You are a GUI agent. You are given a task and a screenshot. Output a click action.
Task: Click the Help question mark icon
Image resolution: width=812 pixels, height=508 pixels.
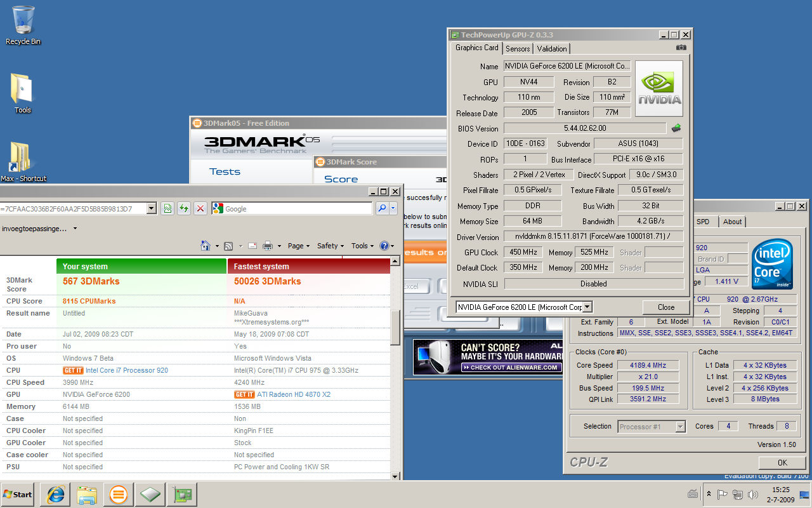[x=384, y=246]
